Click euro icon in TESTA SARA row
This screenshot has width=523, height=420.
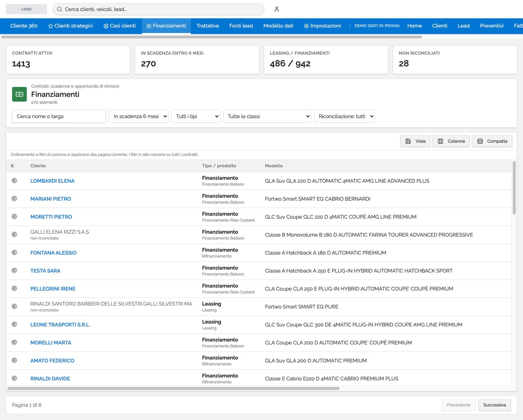click(14, 270)
